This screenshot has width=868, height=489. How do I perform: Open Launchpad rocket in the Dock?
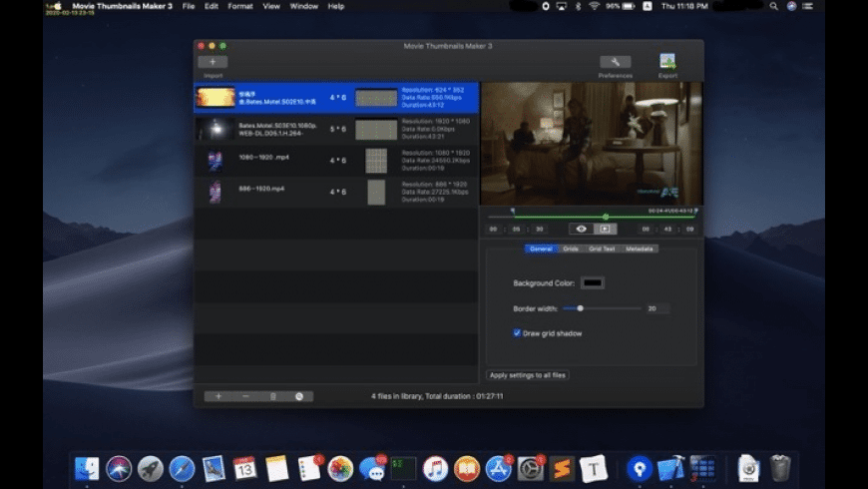[150, 468]
